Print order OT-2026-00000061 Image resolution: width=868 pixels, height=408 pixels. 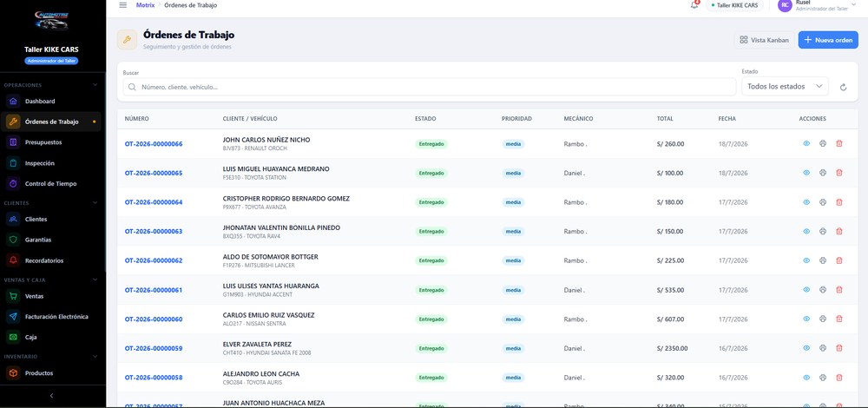823,290
